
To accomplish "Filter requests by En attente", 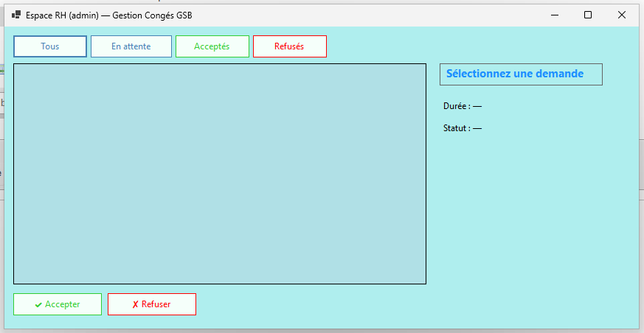I will [x=131, y=46].
